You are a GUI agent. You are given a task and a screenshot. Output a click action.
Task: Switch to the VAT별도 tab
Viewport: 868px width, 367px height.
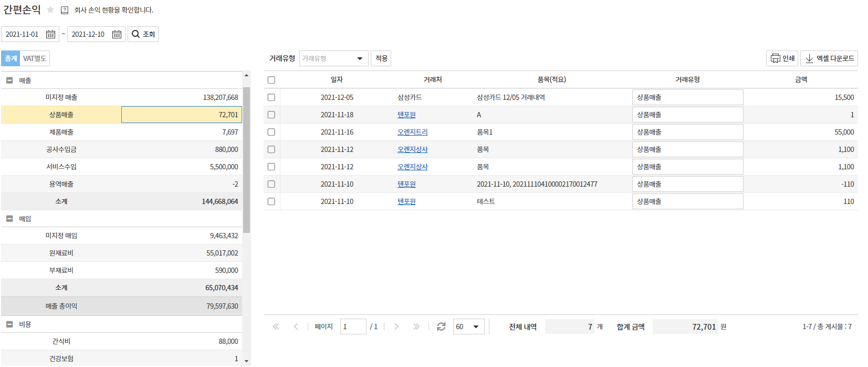pyautogui.click(x=35, y=58)
